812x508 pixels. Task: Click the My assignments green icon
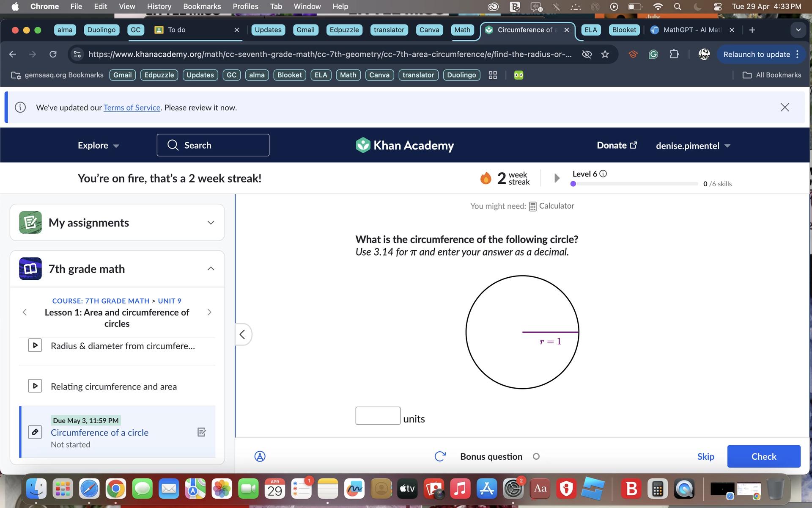[30, 222]
